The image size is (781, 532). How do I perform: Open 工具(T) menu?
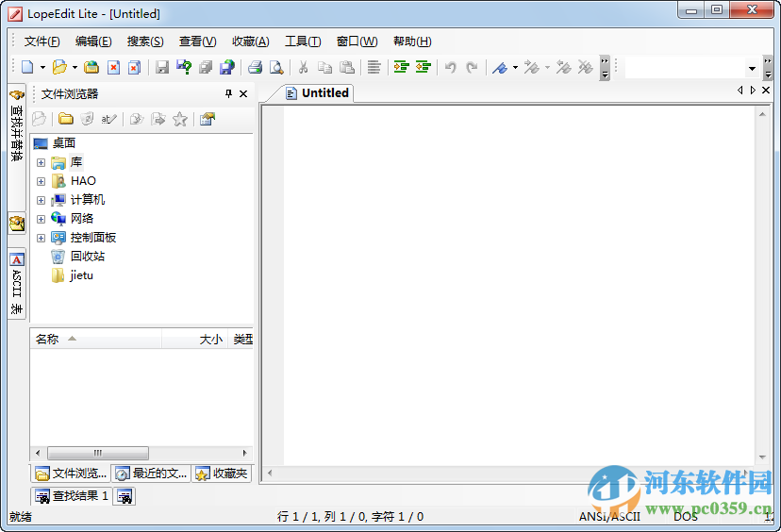click(303, 42)
